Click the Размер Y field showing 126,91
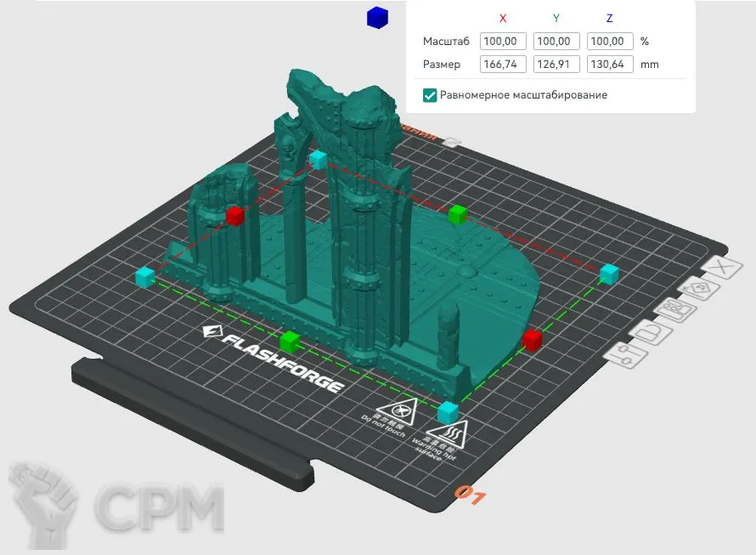Screen dimensions: 756x555 556,64
